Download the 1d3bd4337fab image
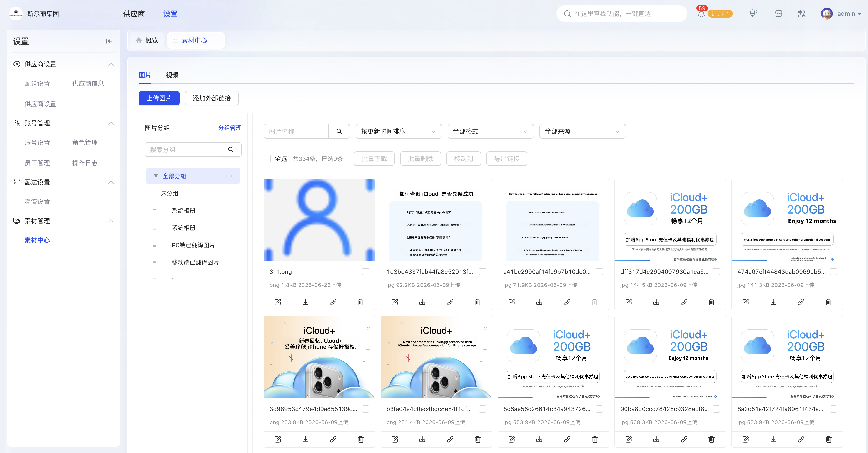The height and width of the screenshot is (453, 868). [422, 302]
